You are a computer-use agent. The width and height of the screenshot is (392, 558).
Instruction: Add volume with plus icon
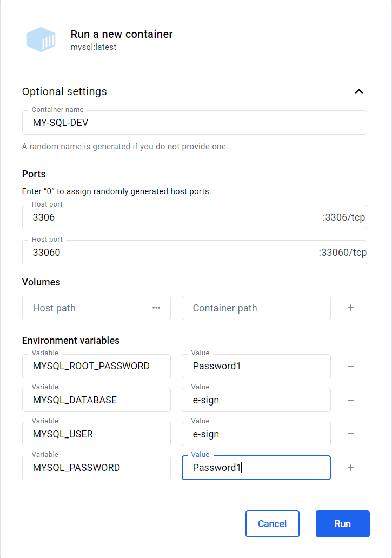click(351, 308)
